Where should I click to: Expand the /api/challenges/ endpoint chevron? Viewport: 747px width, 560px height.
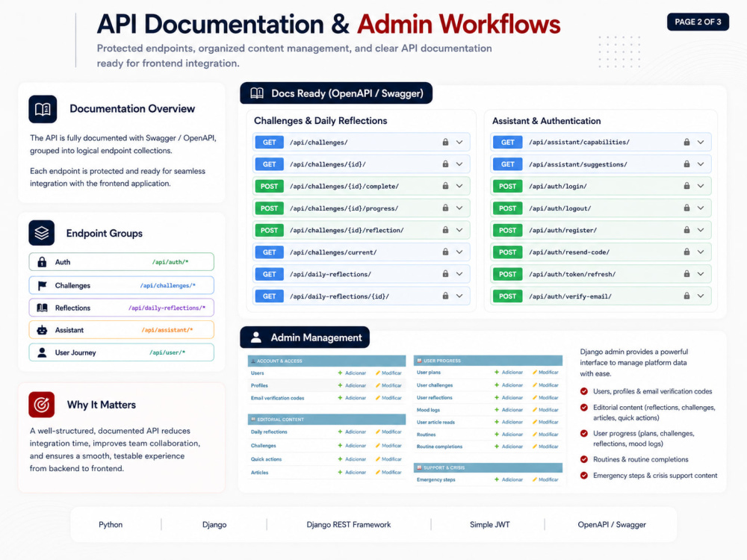click(459, 142)
